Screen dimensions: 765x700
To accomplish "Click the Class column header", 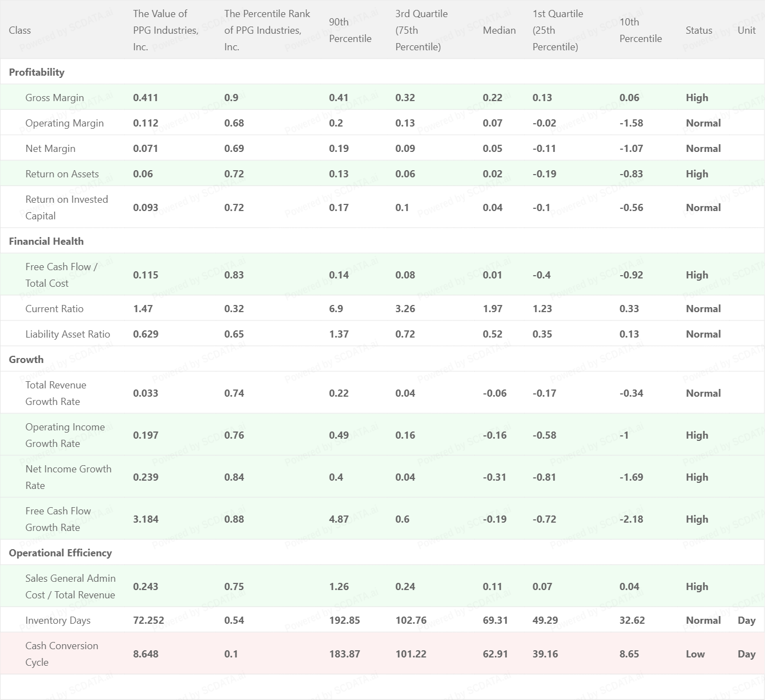I will [x=20, y=30].
